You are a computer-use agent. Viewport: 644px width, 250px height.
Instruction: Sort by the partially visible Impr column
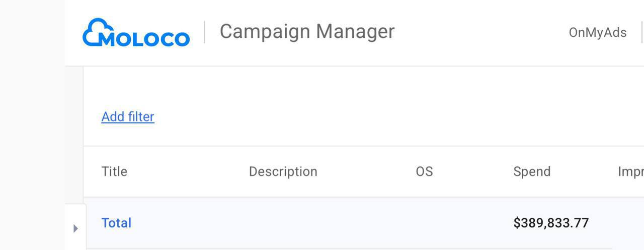click(x=631, y=171)
